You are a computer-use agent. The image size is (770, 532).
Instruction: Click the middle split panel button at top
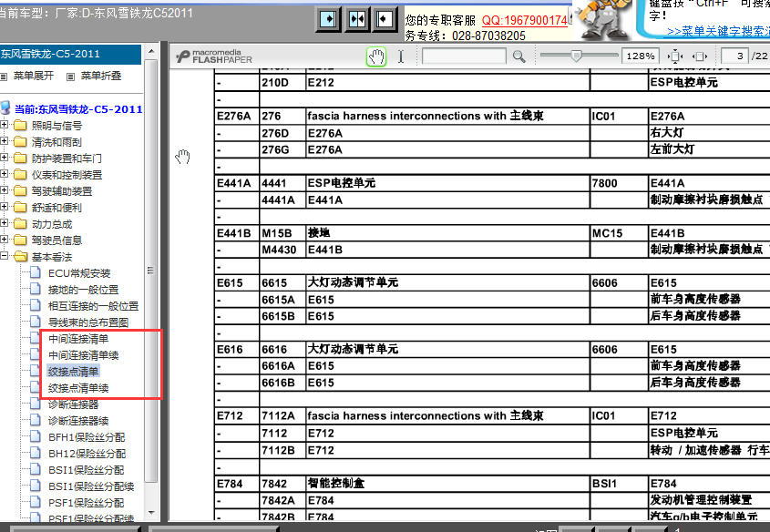tap(357, 20)
